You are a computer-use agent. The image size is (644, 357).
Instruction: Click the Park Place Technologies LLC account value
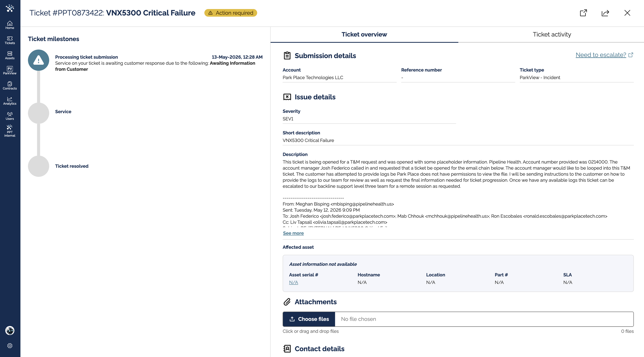[313, 78]
